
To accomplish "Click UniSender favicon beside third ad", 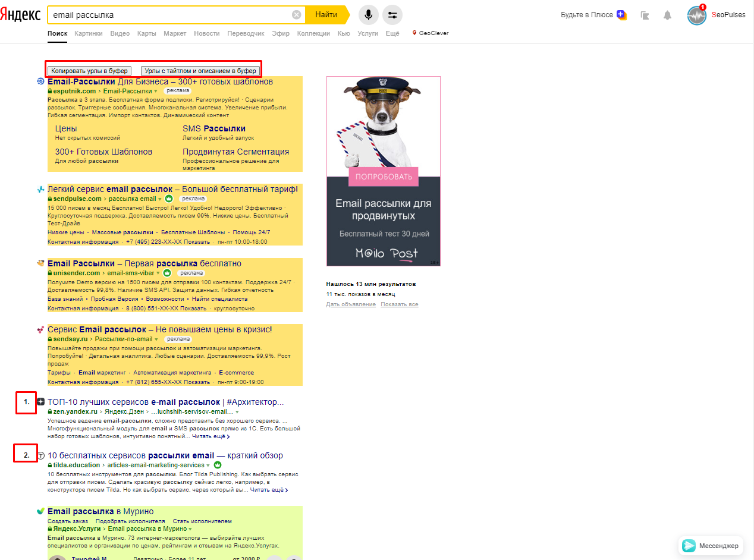I will (x=40, y=263).
